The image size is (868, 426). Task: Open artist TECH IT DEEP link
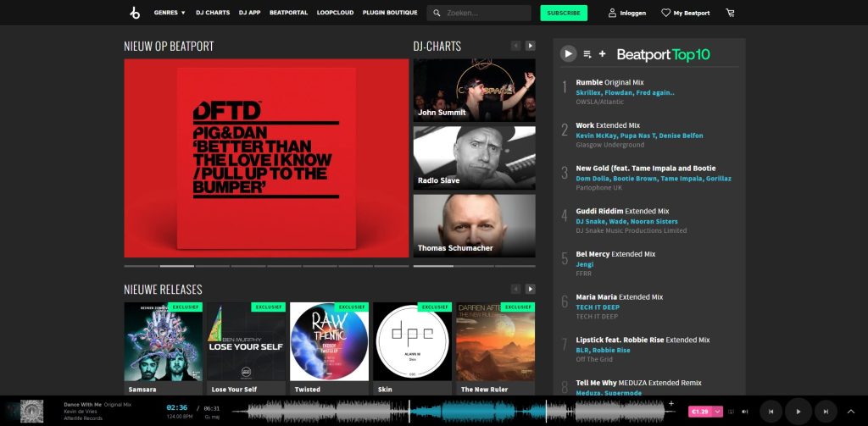598,307
